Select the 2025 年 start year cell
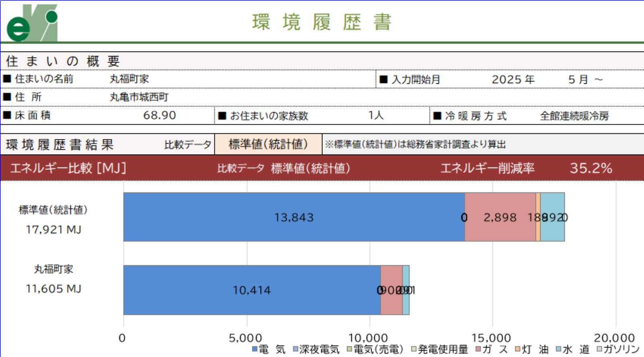 pos(513,79)
